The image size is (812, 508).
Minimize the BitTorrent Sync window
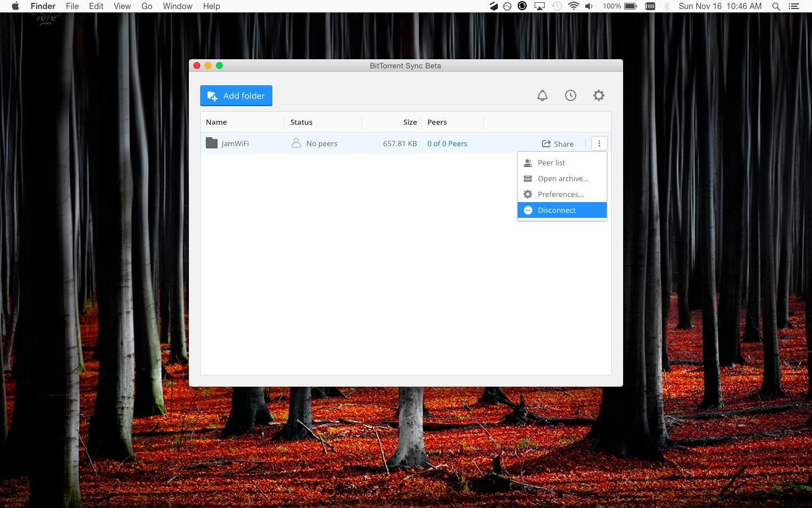tap(208, 65)
